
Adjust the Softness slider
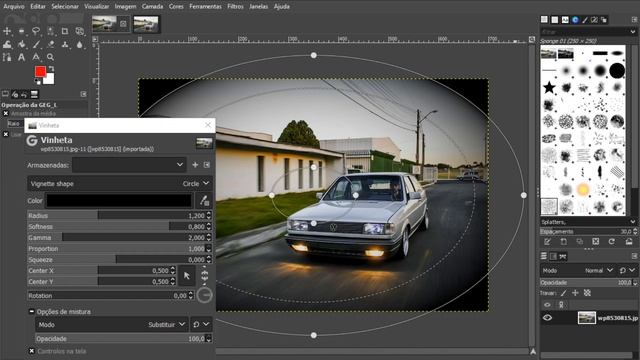119,227
